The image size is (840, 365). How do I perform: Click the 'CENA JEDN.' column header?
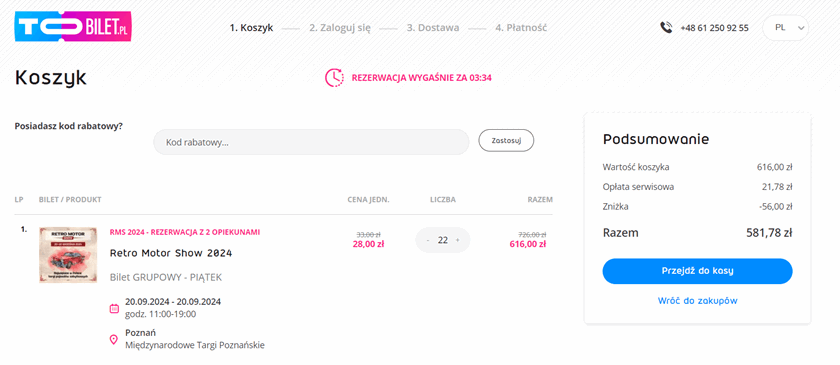(369, 200)
